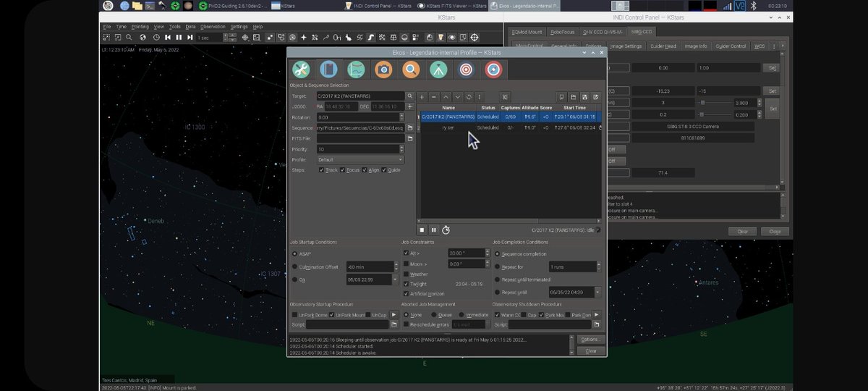
Task: Open the Observation menu in KStars
Action: coord(213,26)
